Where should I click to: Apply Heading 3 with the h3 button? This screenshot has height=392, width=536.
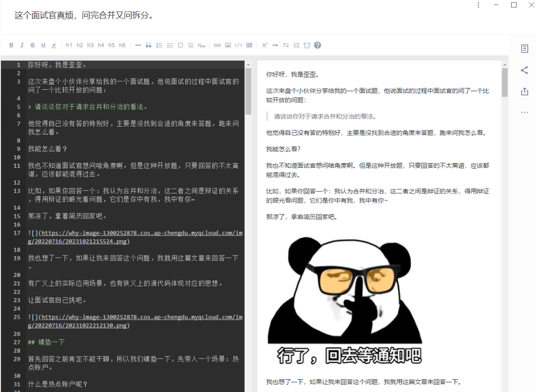tap(90, 45)
